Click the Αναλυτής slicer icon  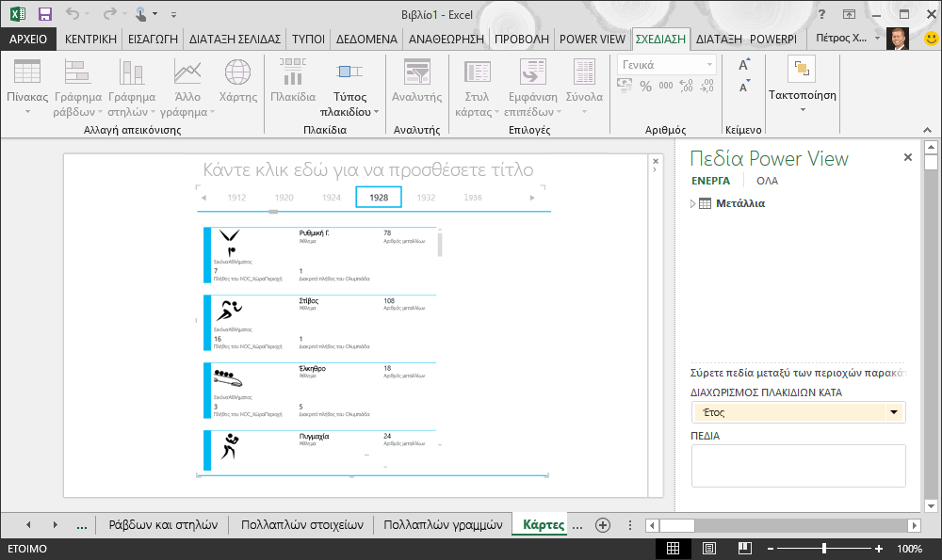(x=417, y=81)
